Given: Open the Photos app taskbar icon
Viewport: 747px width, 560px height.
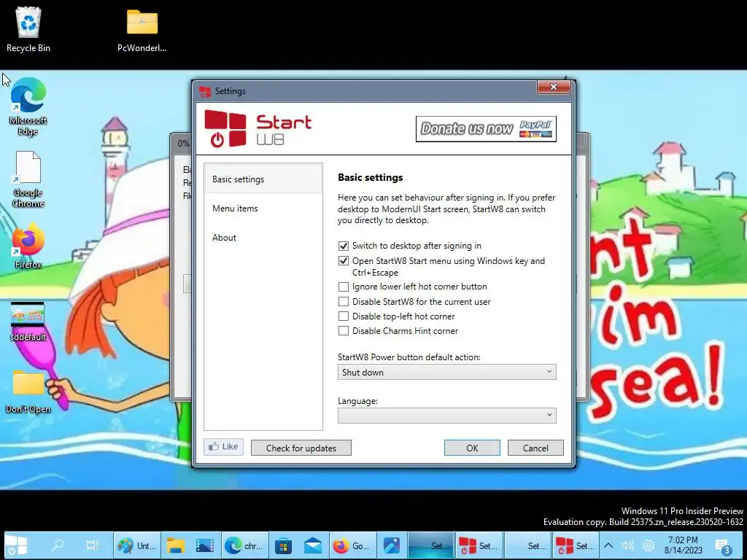Looking at the screenshot, I should [391, 545].
